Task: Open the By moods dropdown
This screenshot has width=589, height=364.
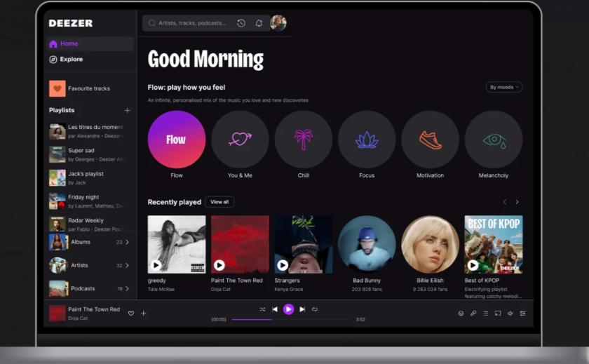Action: point(504,87)
